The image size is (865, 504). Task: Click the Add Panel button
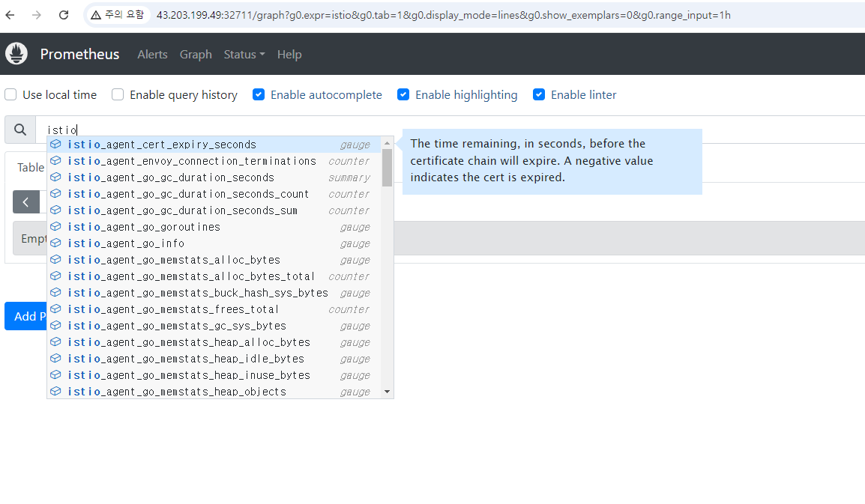pos(26,316)
